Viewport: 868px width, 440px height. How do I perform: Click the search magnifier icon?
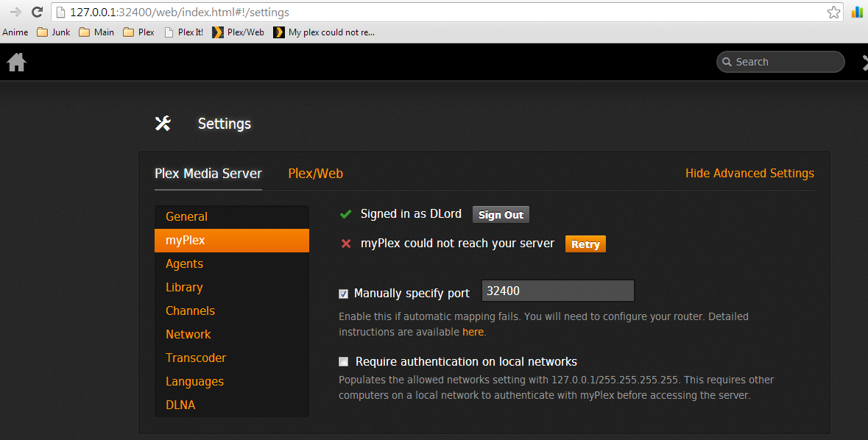[727, 62]
